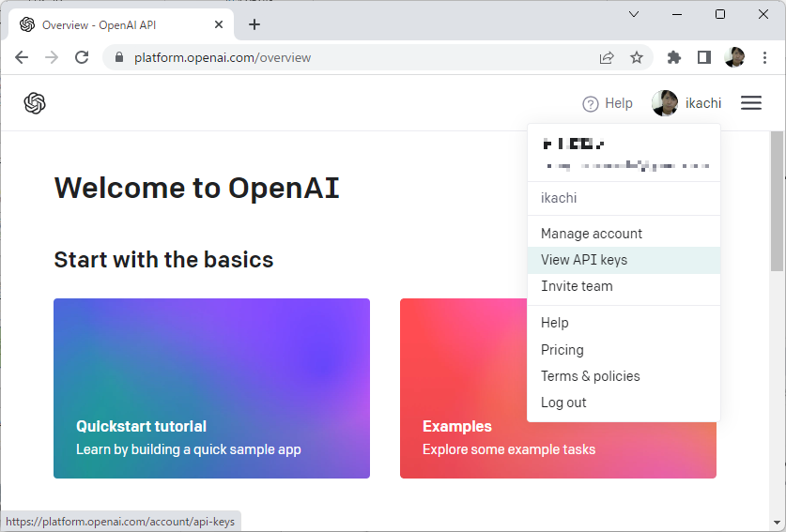786x532 pixels.
Task: Toggle the browser side panel icon
Action: point(704,57)
